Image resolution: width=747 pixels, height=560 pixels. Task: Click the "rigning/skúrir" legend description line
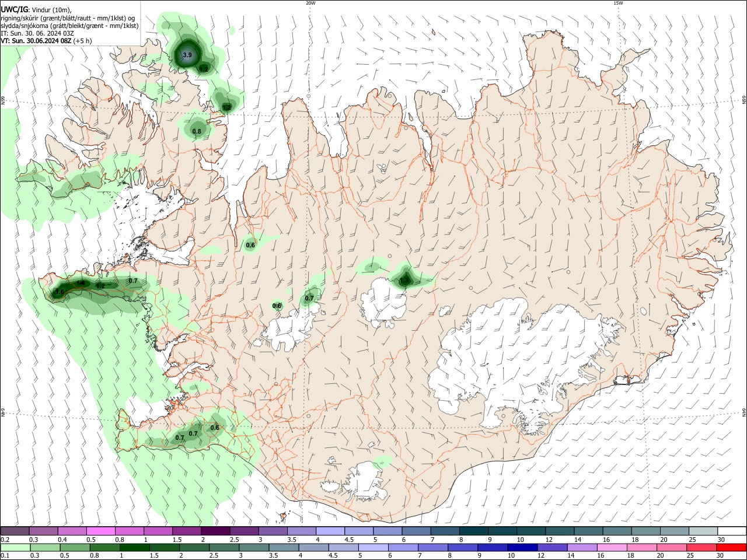[x=68, y=18]
